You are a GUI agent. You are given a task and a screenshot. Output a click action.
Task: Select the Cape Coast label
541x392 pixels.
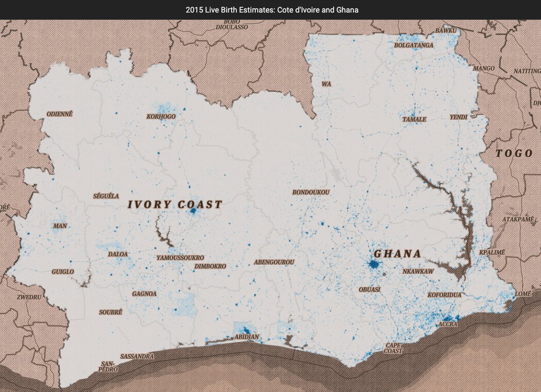393,348
